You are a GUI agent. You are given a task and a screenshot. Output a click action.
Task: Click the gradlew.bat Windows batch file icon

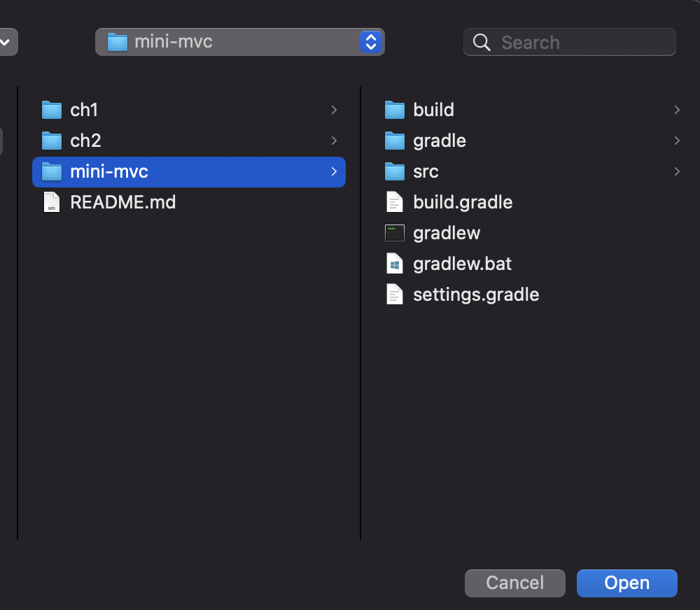click(395, 264)
